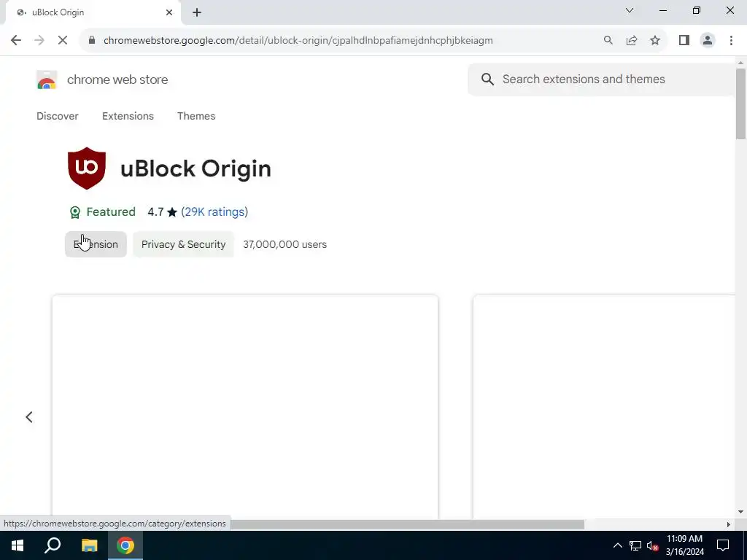
Task: Open the Discover section
Action: click(x=57, y=116)
